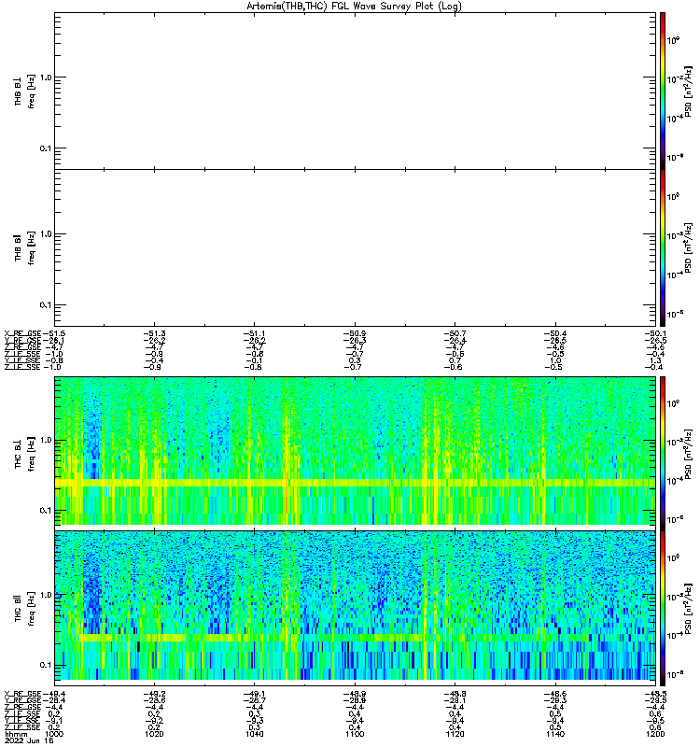Click inside the empty THB B-parallel panel
700x747 pixels.
pyautogui.click(x=356, y=247)
